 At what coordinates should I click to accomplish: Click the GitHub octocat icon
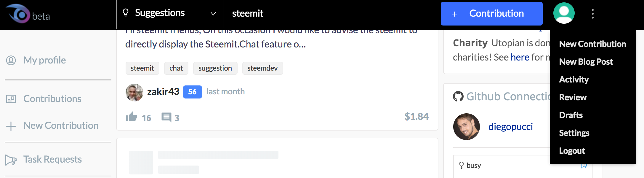(x=458, y=96)
